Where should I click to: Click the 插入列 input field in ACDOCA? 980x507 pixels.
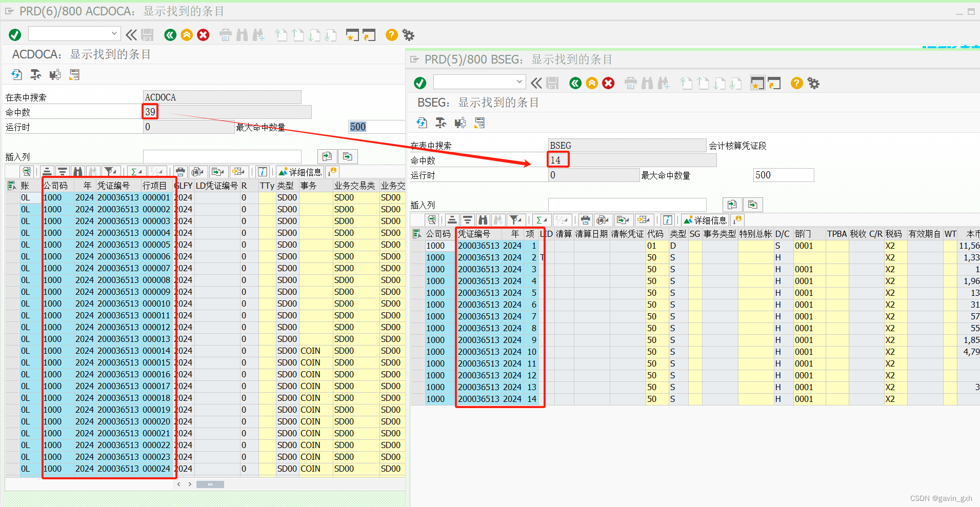click(222, 156)
